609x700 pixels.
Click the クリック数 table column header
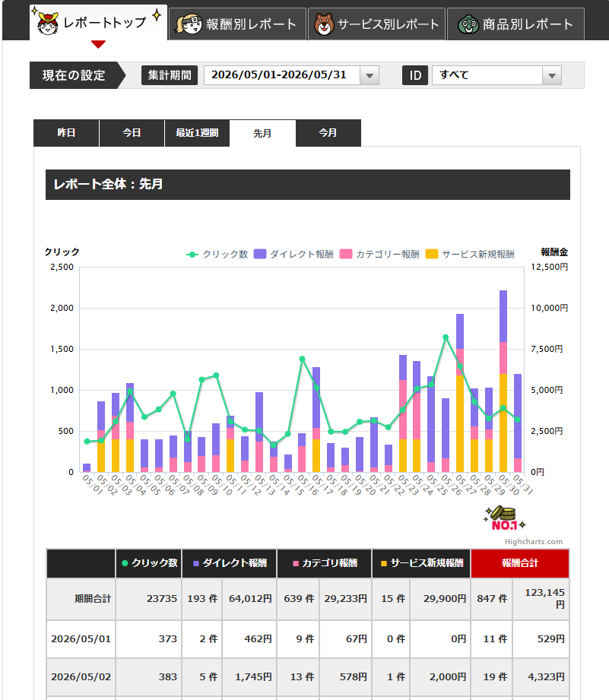pos(149,563)
